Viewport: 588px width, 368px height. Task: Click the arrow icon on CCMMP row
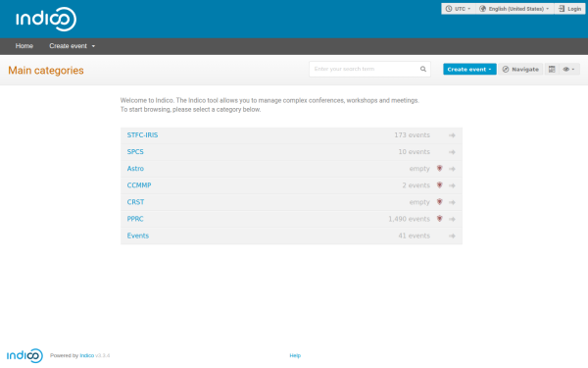(x=452, y=185)
